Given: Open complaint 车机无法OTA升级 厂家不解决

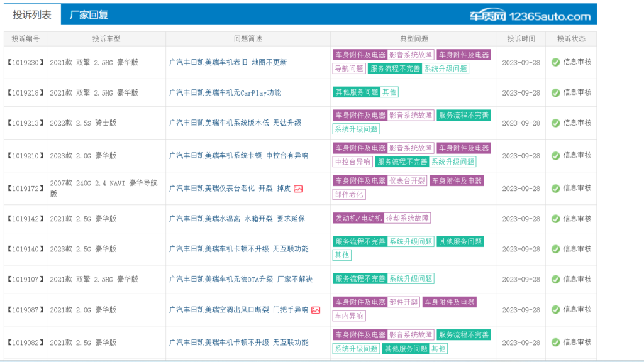Looking at the screenshot, I should (x=241, y=279).
